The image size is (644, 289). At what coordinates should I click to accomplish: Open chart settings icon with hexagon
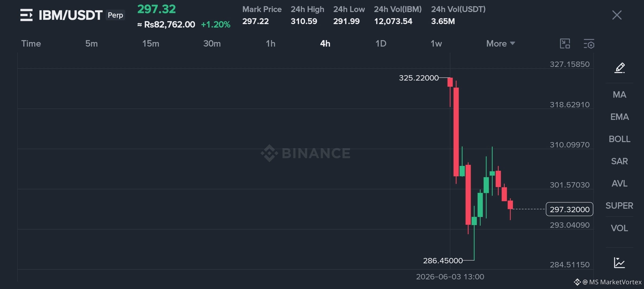point(589,44)
